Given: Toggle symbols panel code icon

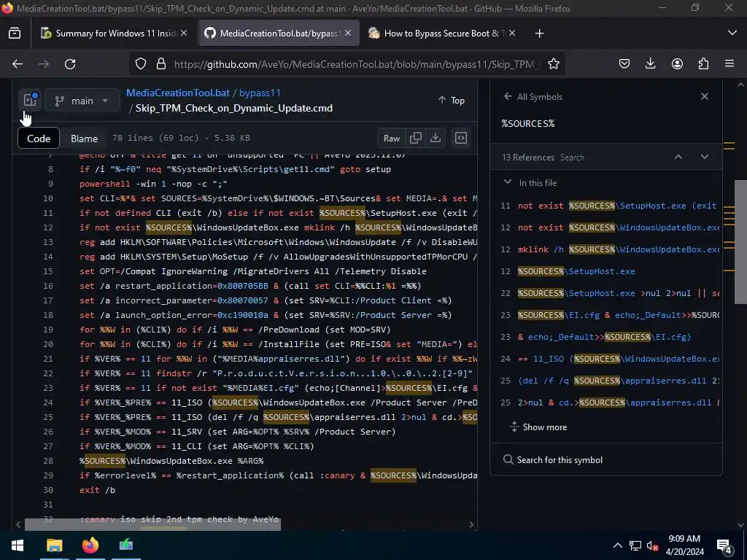Looking at the screenshot, I should tap(461, 138).
